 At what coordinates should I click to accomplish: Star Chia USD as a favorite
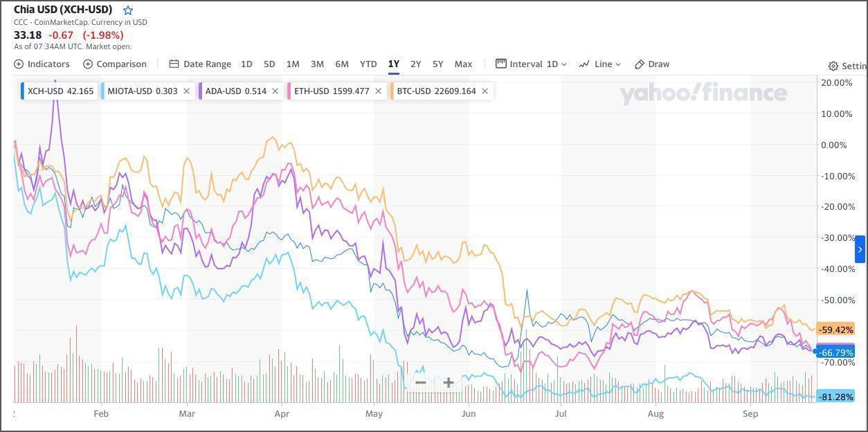point(127,10)
